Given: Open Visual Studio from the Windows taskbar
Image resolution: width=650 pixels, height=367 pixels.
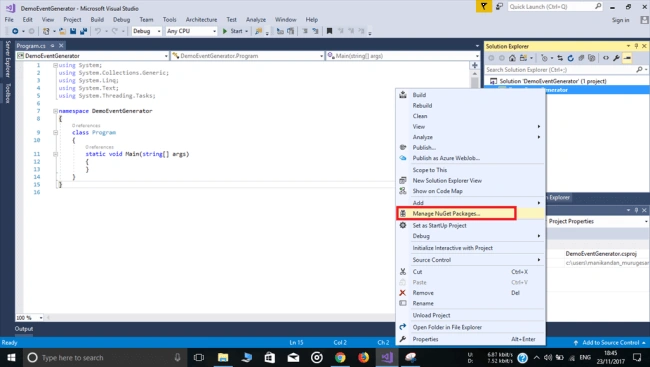Looking at the screenshot, I should tap(387, 357).
